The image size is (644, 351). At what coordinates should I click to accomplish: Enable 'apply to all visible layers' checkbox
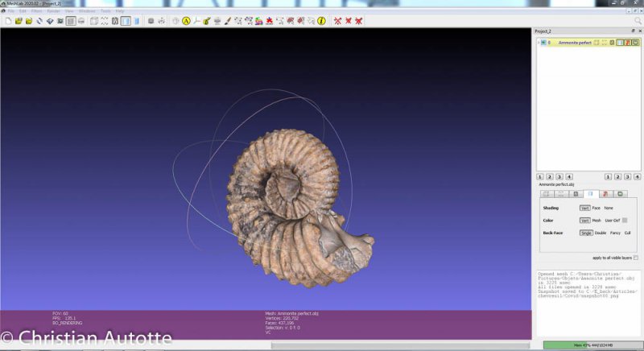635,258
